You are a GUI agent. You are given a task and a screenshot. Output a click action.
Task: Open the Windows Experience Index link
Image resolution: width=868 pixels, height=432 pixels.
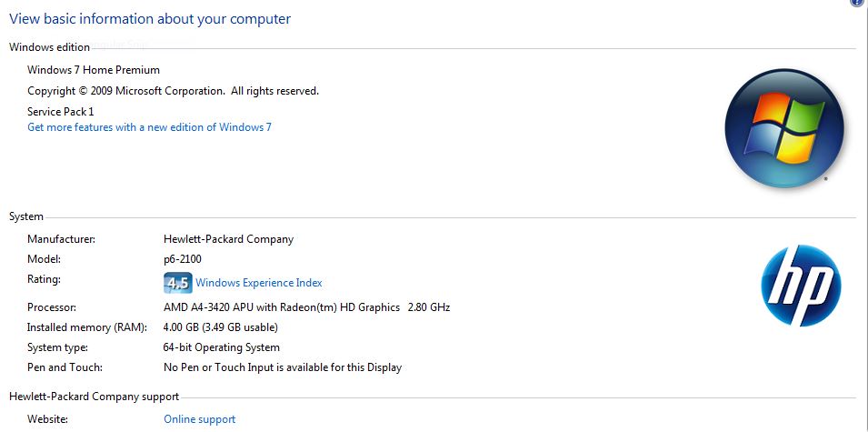[x=258, y=283]
